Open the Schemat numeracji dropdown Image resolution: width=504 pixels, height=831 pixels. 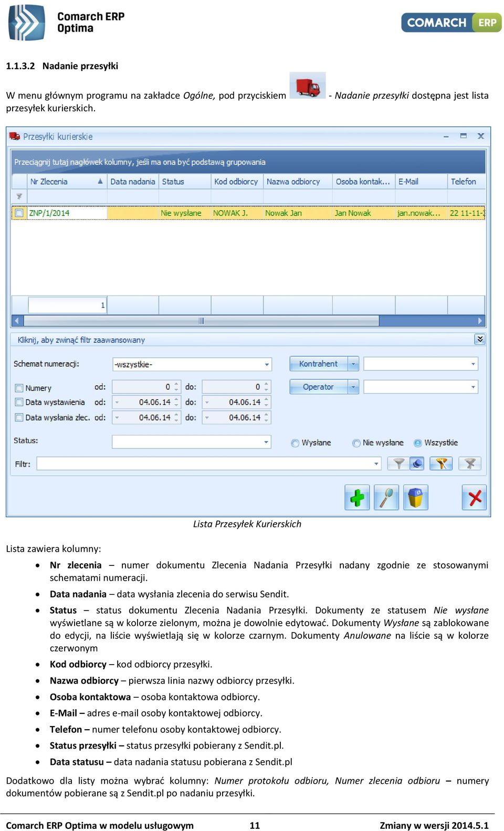click(x=267, y=364)
